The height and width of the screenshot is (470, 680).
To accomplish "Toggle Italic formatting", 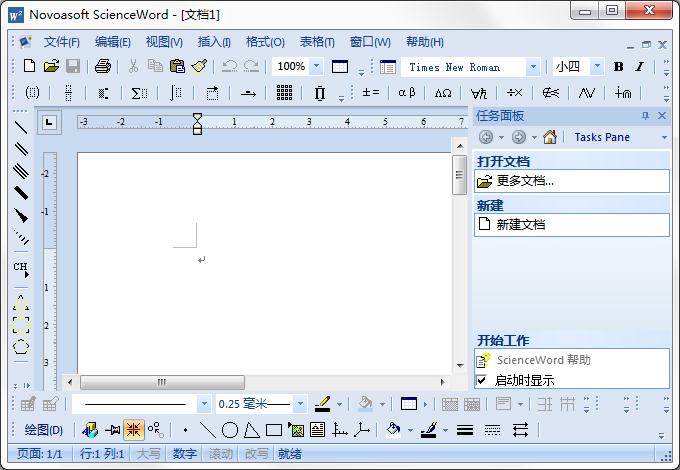I will [639, 66].
